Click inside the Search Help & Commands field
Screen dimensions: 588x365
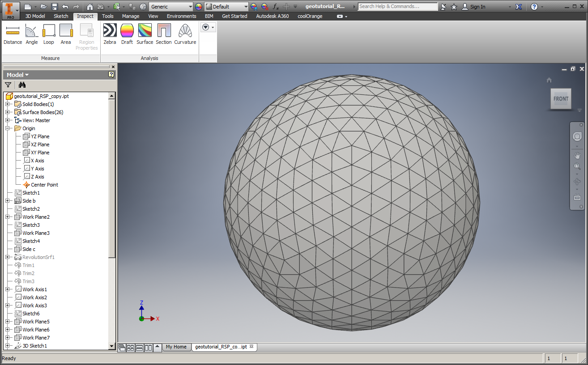click(397, 6)
